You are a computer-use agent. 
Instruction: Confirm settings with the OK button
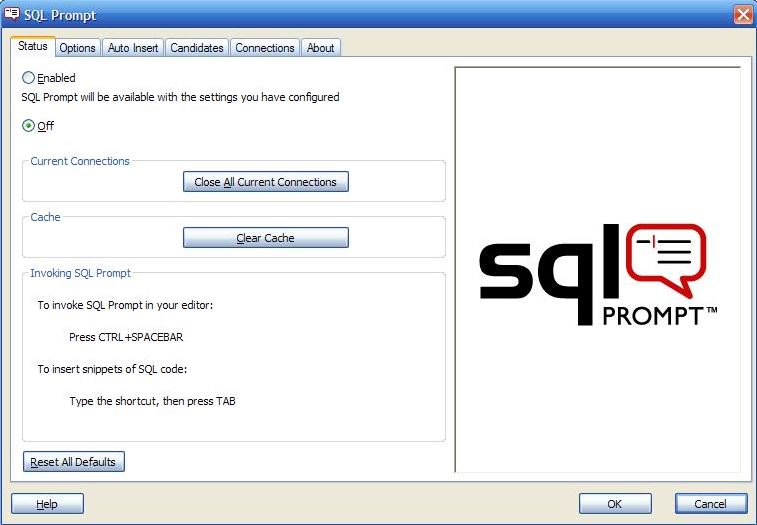(x=614, y=504)
